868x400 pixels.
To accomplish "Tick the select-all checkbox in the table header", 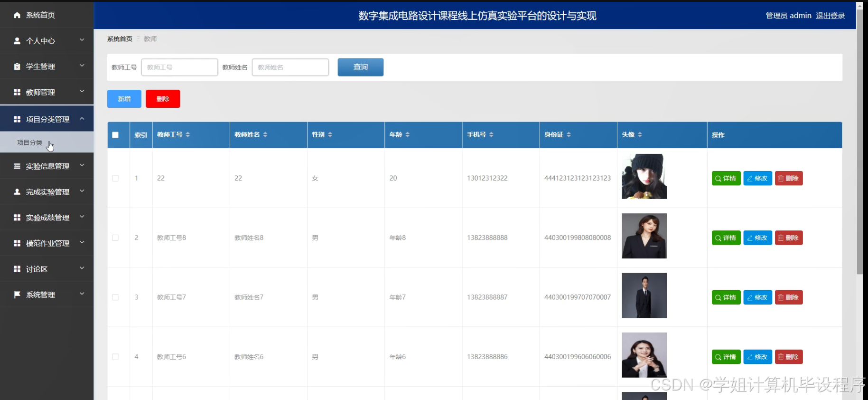I will 115,135.
